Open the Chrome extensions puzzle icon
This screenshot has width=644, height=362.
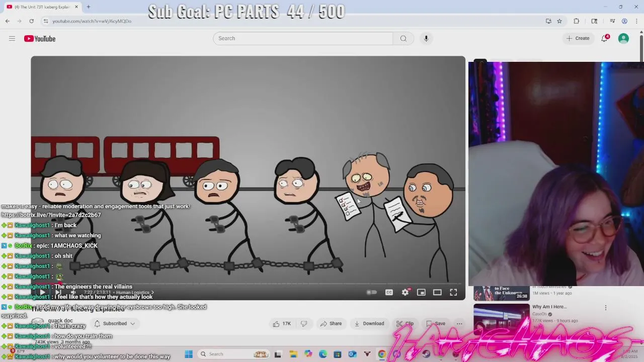coord(577,21)
